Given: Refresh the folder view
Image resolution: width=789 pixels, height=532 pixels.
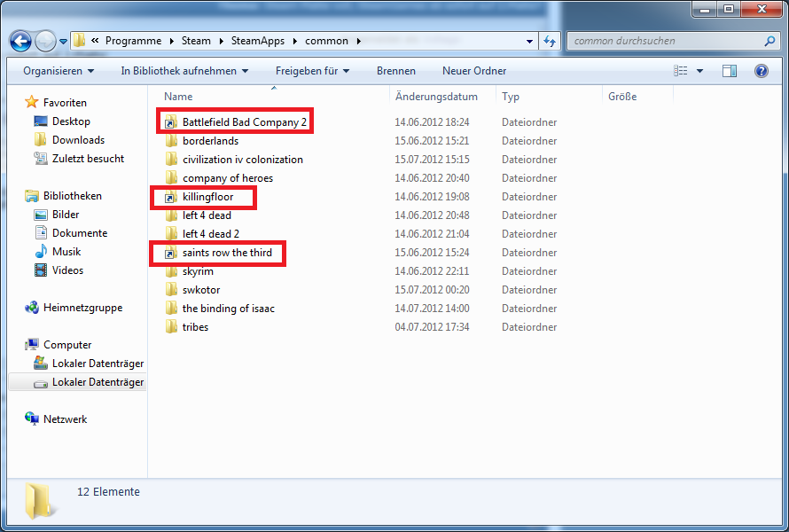Looking at the screenshot, I should (x=550, y=42).
